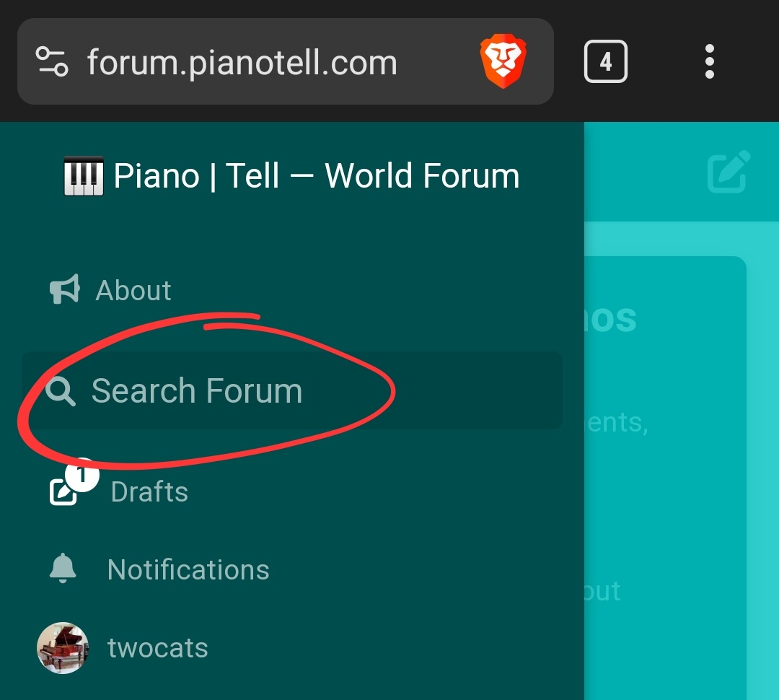Open the Notifications menu item
The width and height of the screenshot is (779, 700).
188,570
